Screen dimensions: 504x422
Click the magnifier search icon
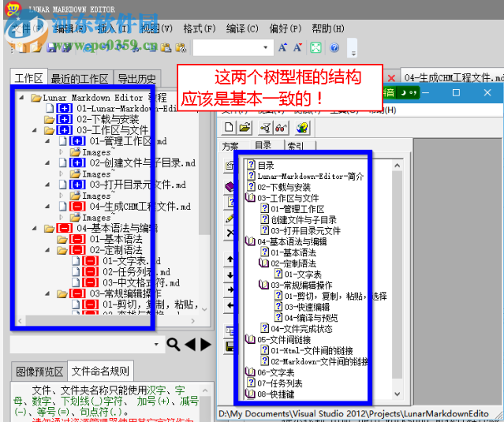174,345
